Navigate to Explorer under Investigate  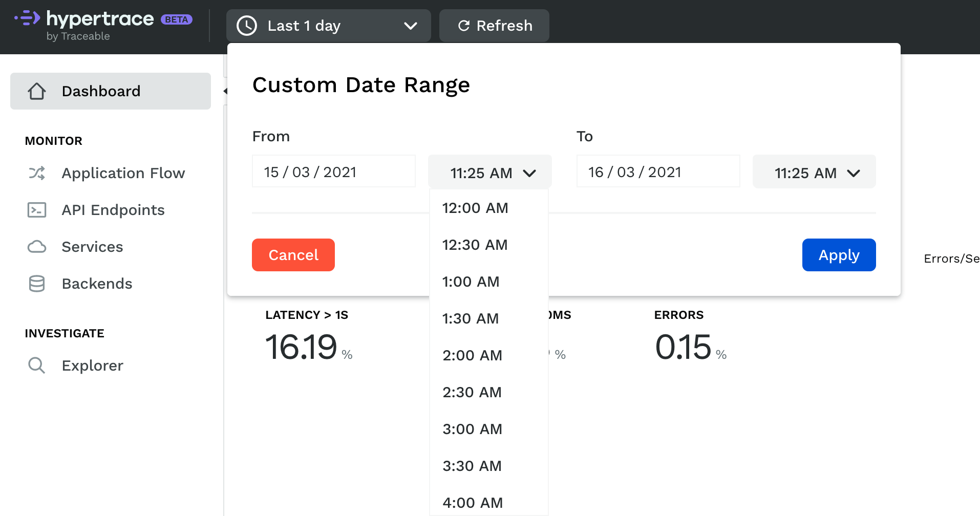pos(92,365)
